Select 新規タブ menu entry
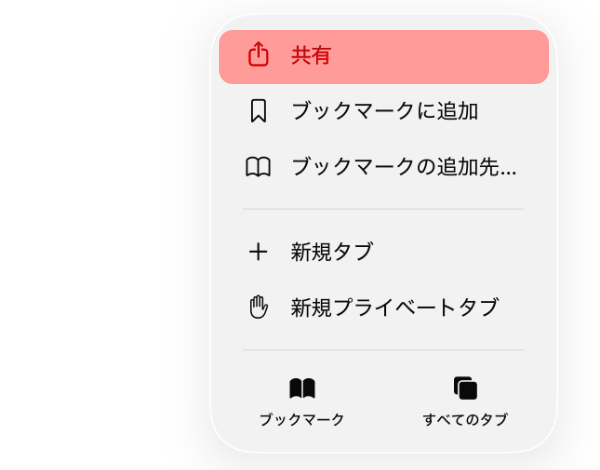 (331, 252)
